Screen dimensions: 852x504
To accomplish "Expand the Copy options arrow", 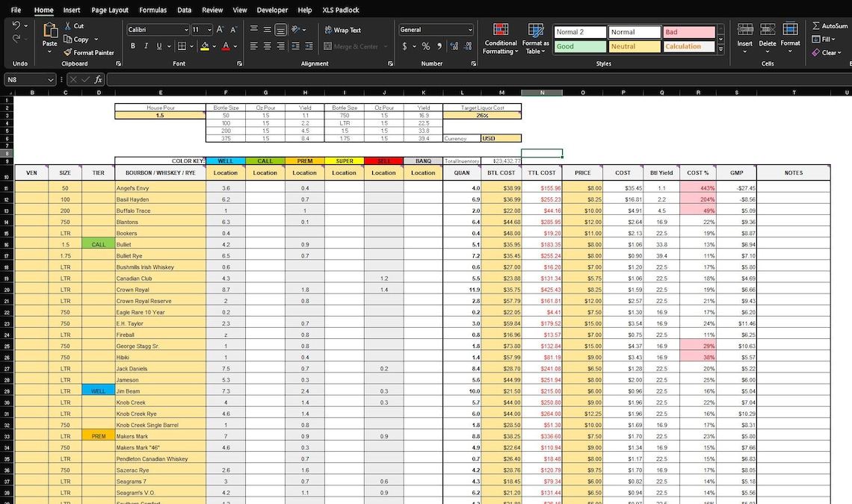I will coord(96,39).
